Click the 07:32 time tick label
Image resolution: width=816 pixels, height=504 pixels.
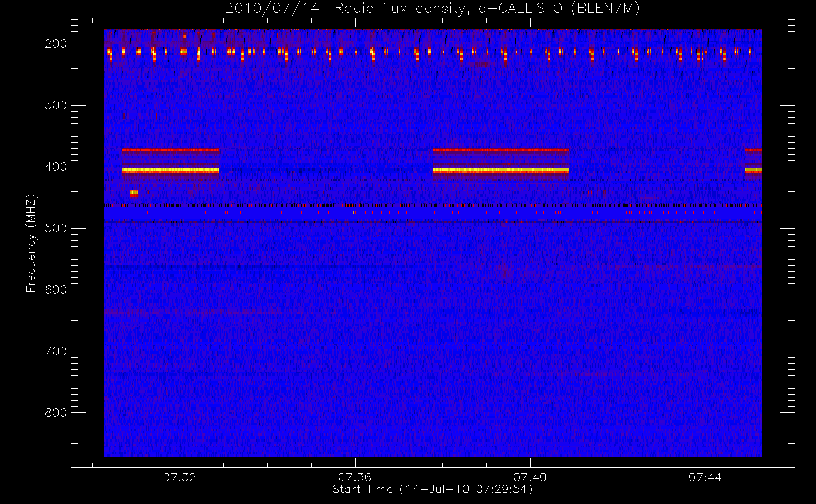180,477
